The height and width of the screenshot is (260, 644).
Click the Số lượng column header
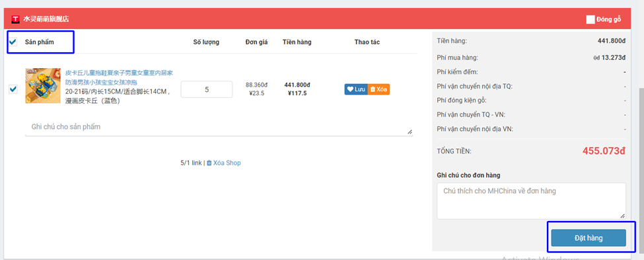[206, 42]
